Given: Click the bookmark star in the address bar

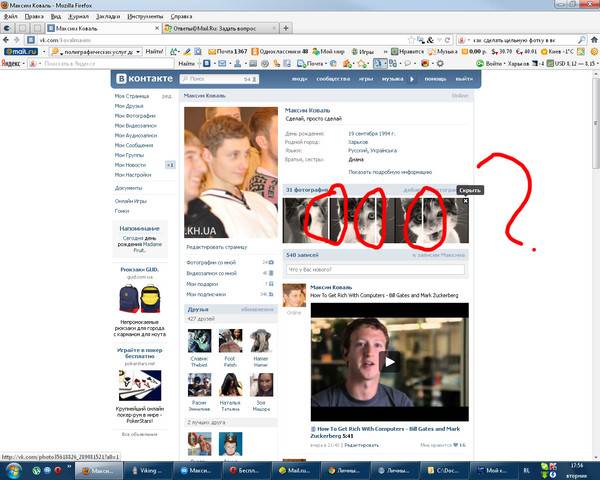Looking at the screenshot, I should [x=412, y=40].
